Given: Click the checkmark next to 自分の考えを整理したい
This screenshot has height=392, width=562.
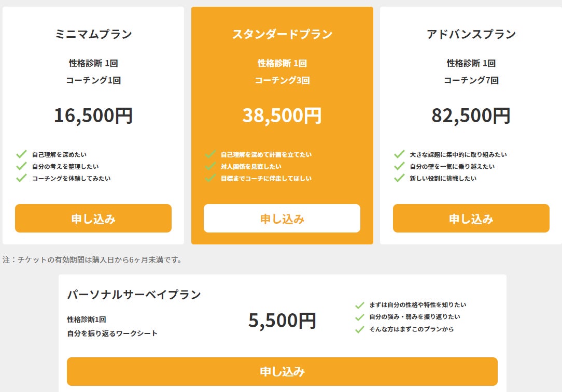Looking at the screenshot, I should [x=21, y=166].
